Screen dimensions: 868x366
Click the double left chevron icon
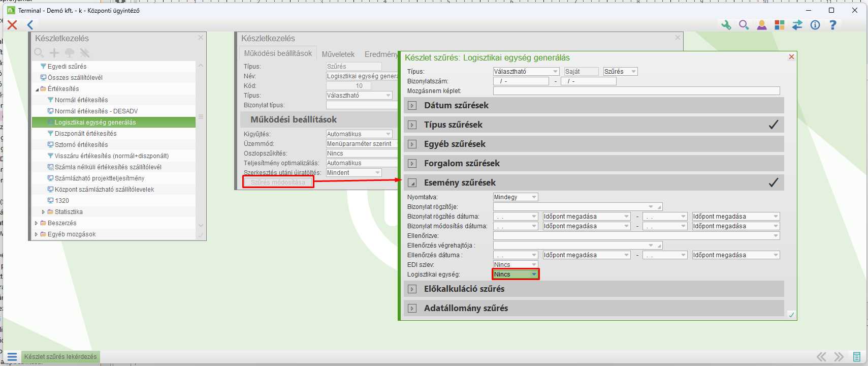(x=821, y=357)
